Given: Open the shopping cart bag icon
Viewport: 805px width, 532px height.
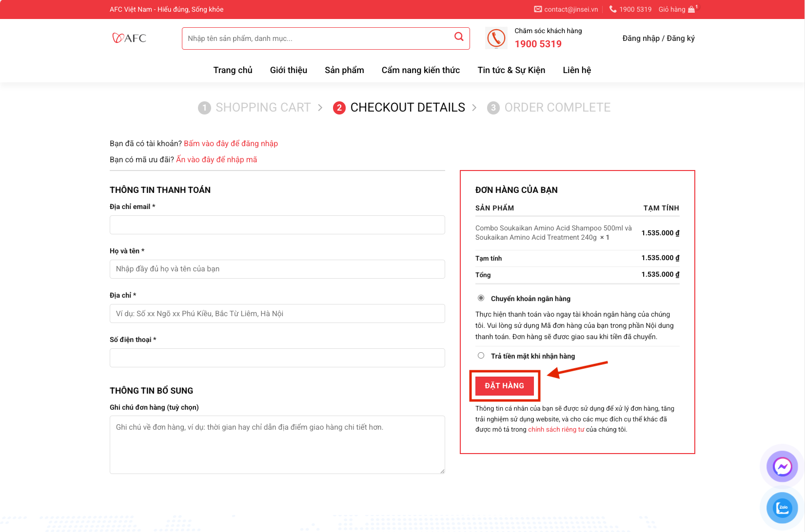Looking at the screenshot, I should [691, 9].
